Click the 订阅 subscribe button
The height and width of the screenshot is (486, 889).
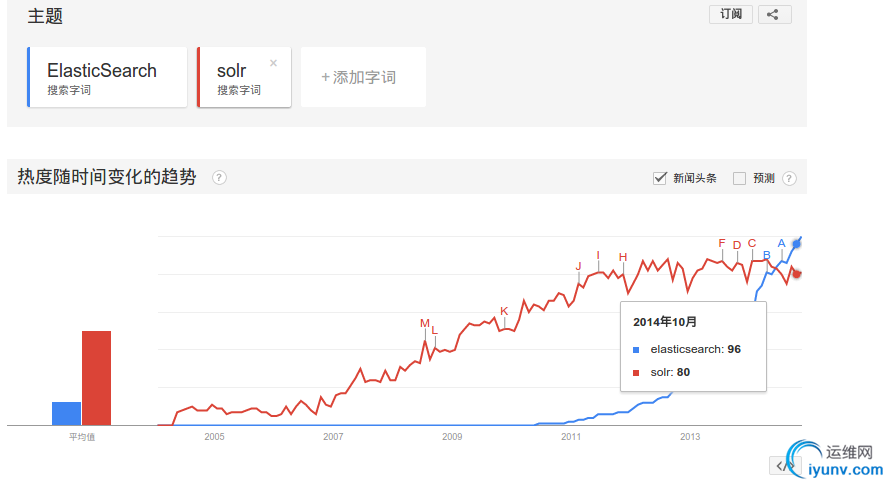click(x=731, y=14)
